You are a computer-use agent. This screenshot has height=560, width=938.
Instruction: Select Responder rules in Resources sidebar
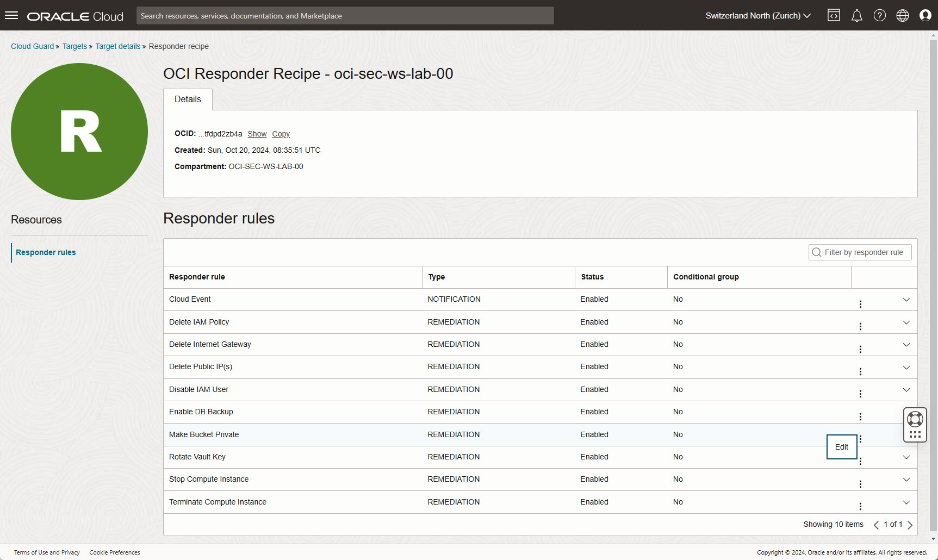pyautogui.click(x=46, y=252)
